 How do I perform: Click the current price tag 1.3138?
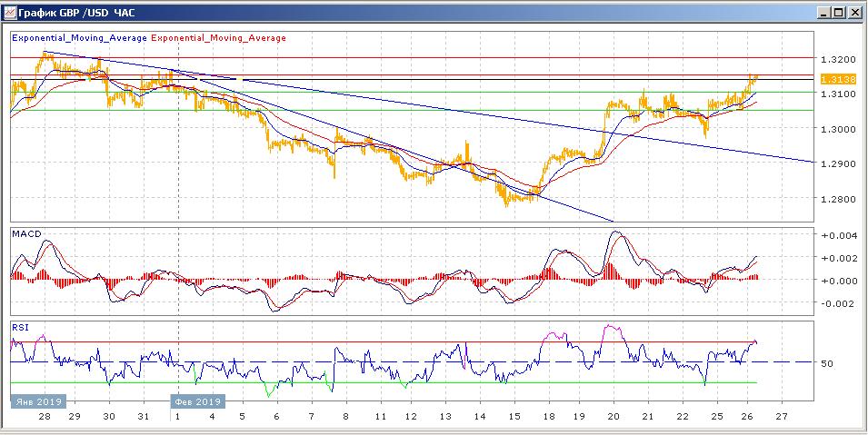click(837, 80)
